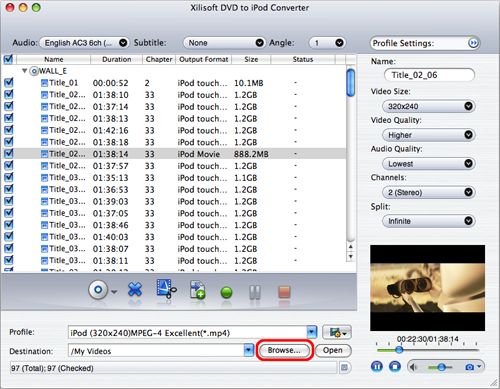500x389 pixels.
Task: Open the Destination combo box arrow
Action: [x=249, y=350]
